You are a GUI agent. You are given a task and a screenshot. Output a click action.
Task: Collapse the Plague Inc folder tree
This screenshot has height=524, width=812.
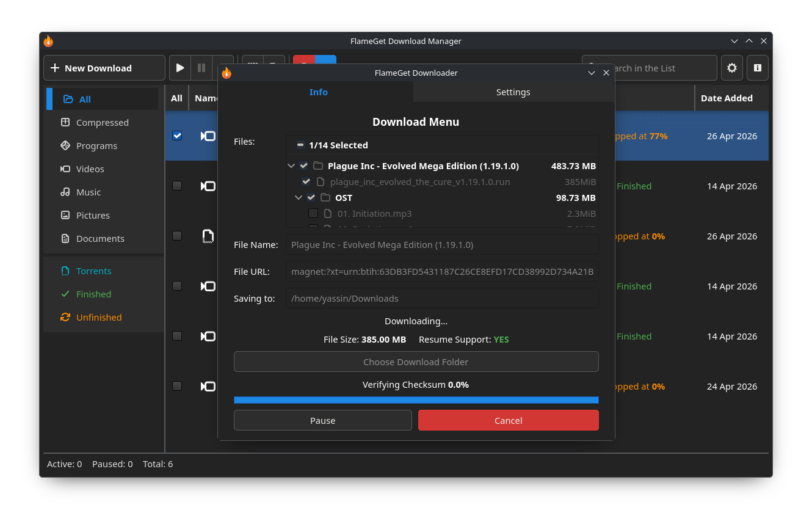291,166
